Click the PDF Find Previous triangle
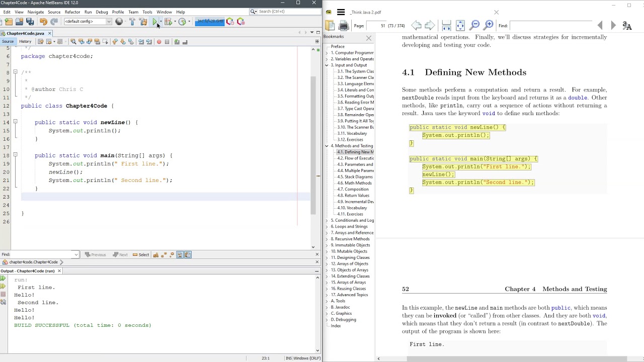Viewport: 644px width, 362px height. 600,25
